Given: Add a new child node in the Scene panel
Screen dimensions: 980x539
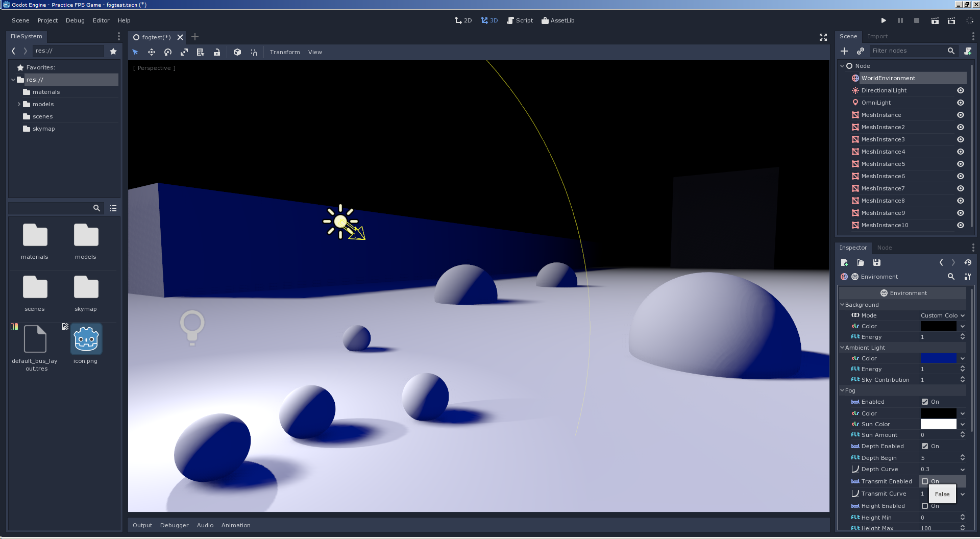Looking at the screenshot, I should 844,51.
